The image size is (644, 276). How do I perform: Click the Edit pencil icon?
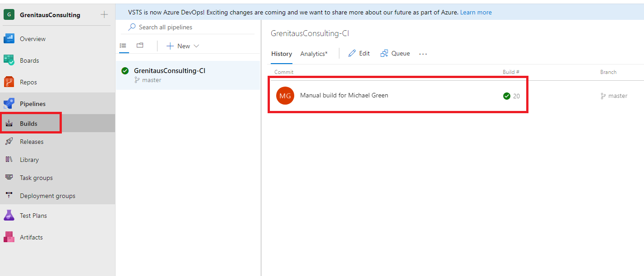click(x=352, y=53)
